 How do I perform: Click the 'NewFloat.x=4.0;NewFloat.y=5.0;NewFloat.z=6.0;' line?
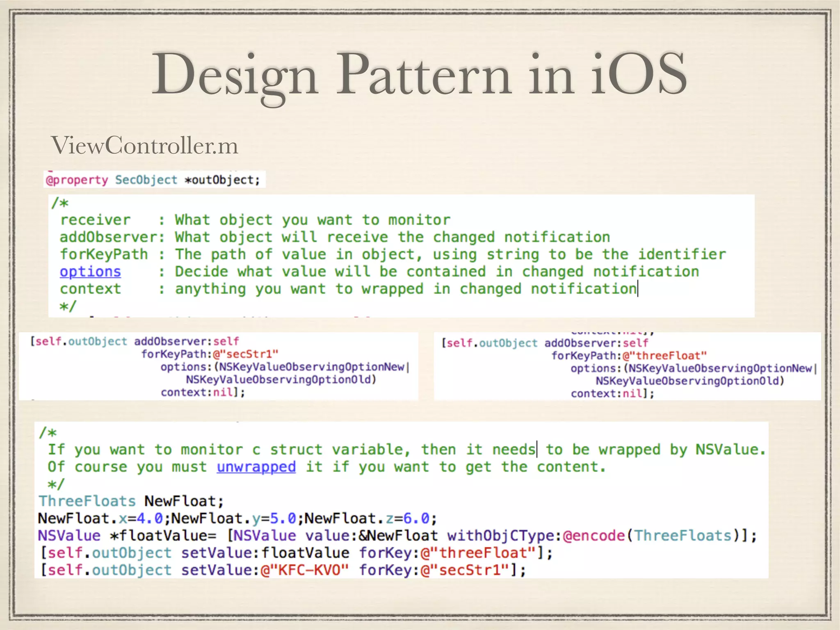[238, 518]
